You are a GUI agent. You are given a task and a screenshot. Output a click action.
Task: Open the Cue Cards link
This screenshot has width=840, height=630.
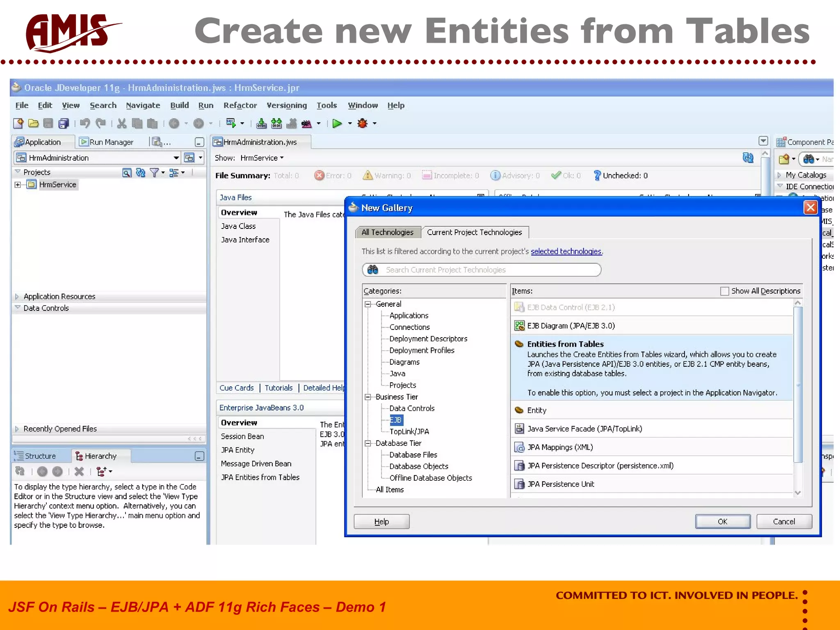[237, 388]
